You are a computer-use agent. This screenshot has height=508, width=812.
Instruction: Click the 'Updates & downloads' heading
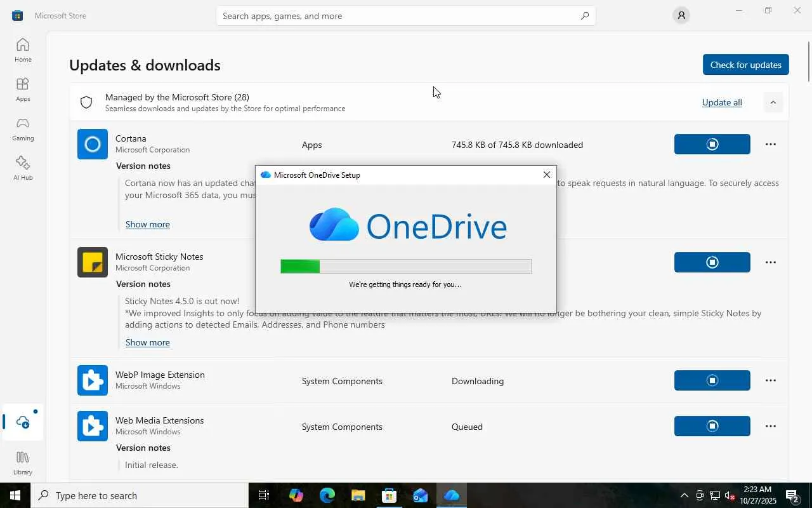click(145, 65)
